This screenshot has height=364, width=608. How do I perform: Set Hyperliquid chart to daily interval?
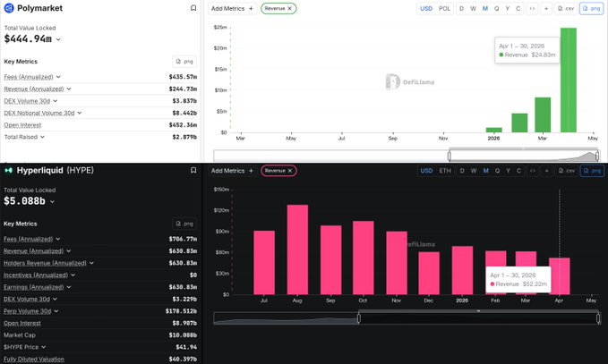462,171
